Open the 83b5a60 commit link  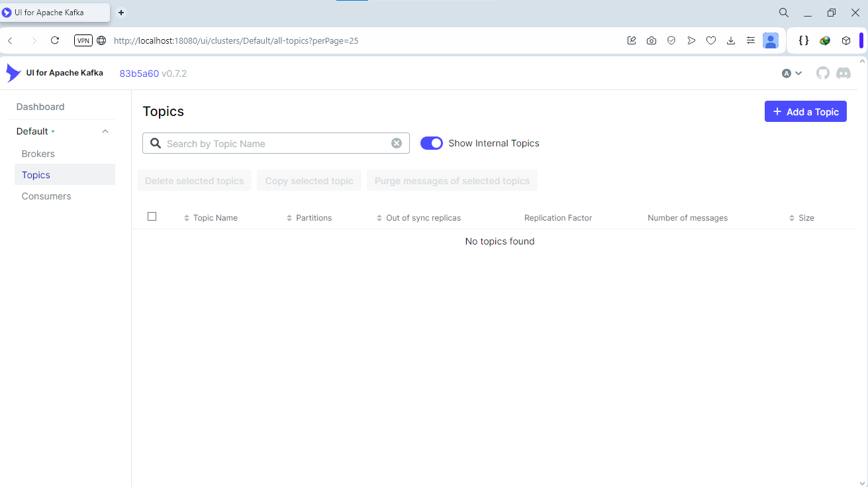[139, 74]
